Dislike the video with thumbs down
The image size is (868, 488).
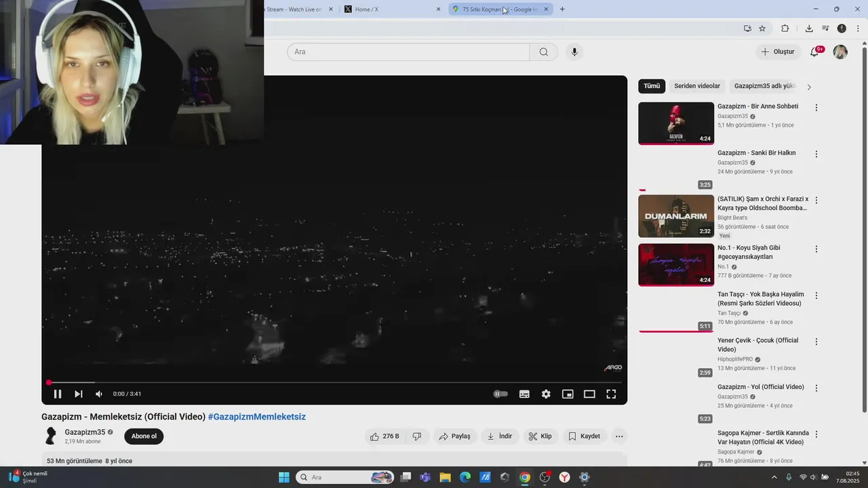417,436
